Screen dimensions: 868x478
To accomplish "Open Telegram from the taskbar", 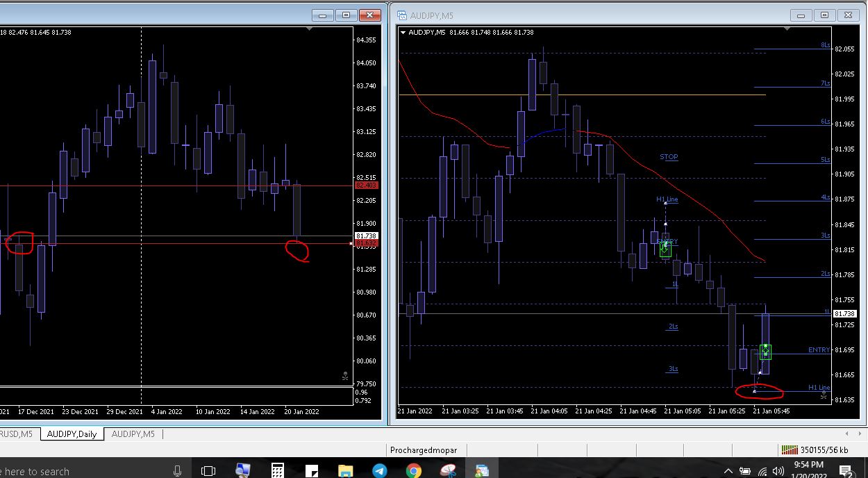I will (x=380, y=470).
